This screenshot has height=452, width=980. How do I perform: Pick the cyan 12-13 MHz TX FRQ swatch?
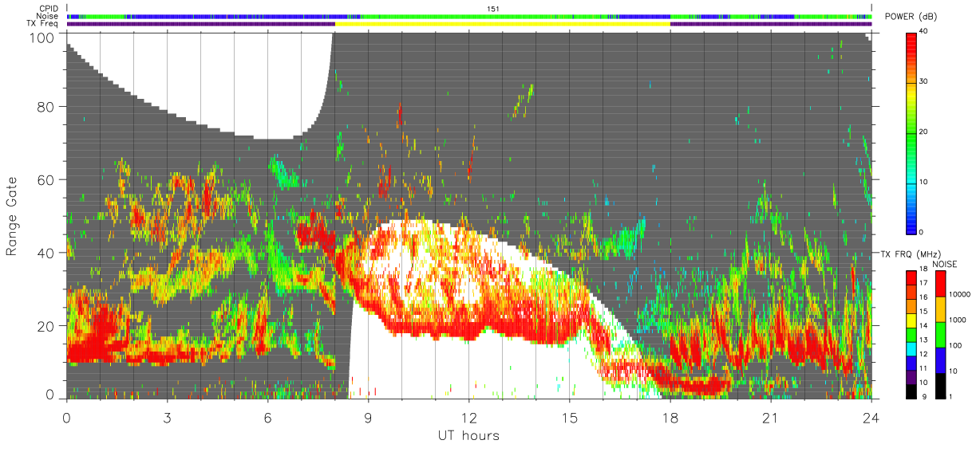point(911,348)
